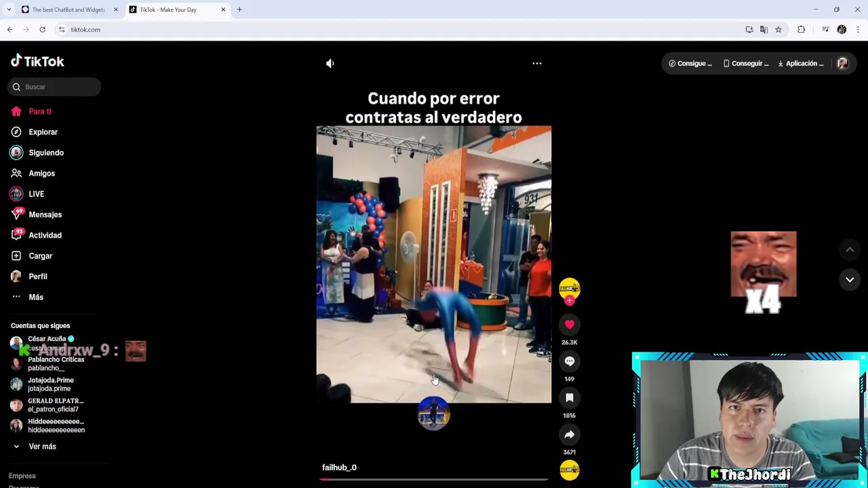Image resolution: width=868 pixels, height=488 pixels.
Task: Open the failhub_0 username link
Action: [x=339, y=467]
